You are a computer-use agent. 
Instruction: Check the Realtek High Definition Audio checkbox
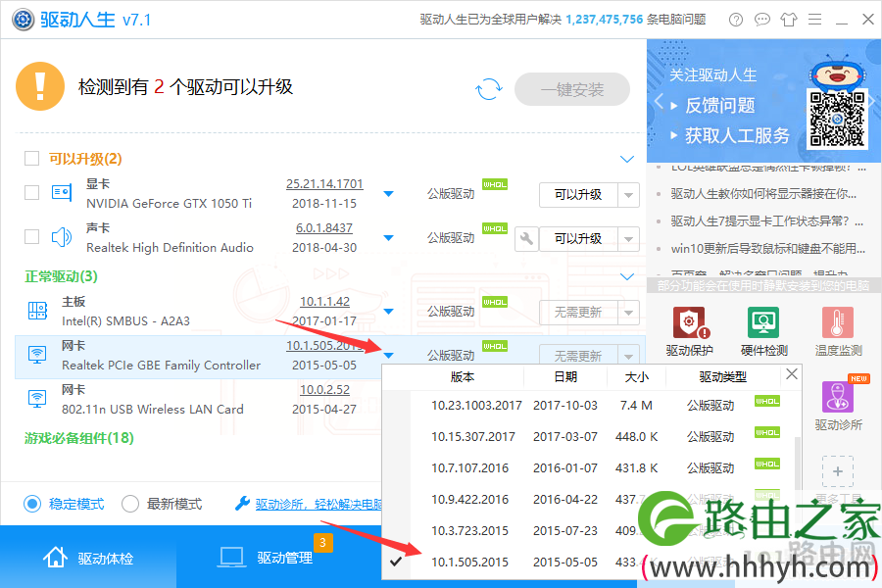pyautogui.click(x=32, y=237)
